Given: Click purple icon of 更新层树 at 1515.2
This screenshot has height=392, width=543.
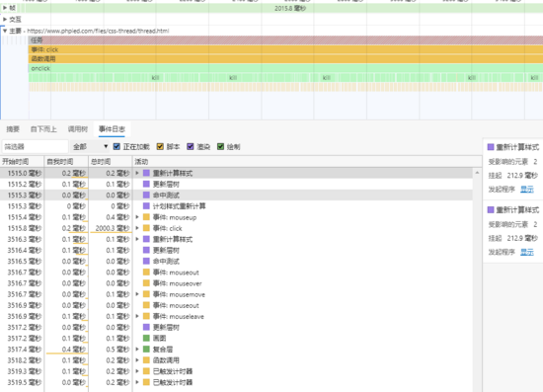Looking at the screenshot, I should [x=146, y=185].
